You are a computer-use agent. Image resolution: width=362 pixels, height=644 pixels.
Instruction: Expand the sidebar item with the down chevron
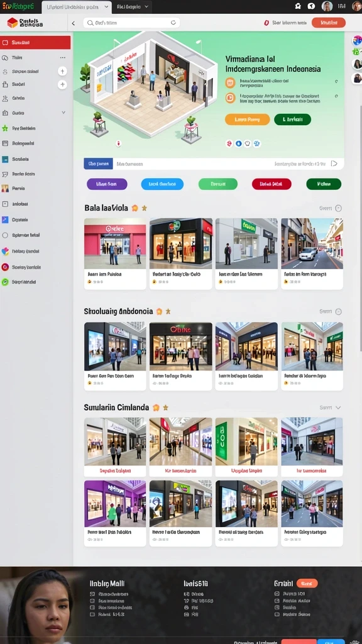tap(63, 112)
